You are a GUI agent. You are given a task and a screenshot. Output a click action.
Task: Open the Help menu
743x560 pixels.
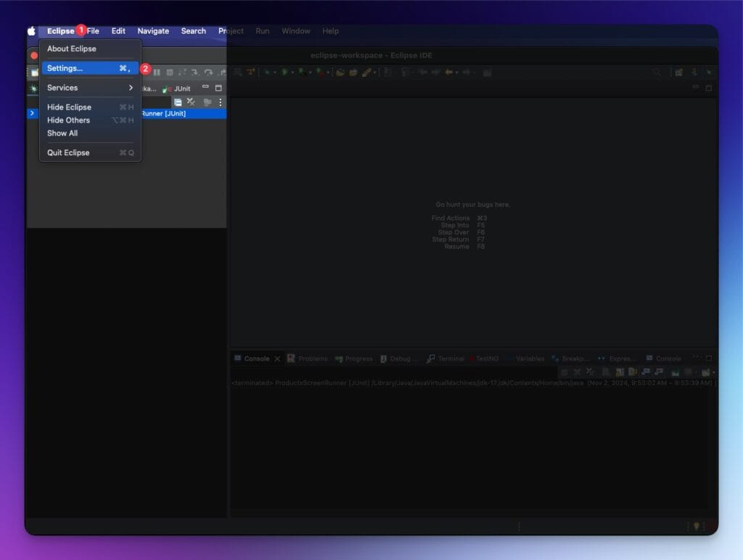pos(330,30)
